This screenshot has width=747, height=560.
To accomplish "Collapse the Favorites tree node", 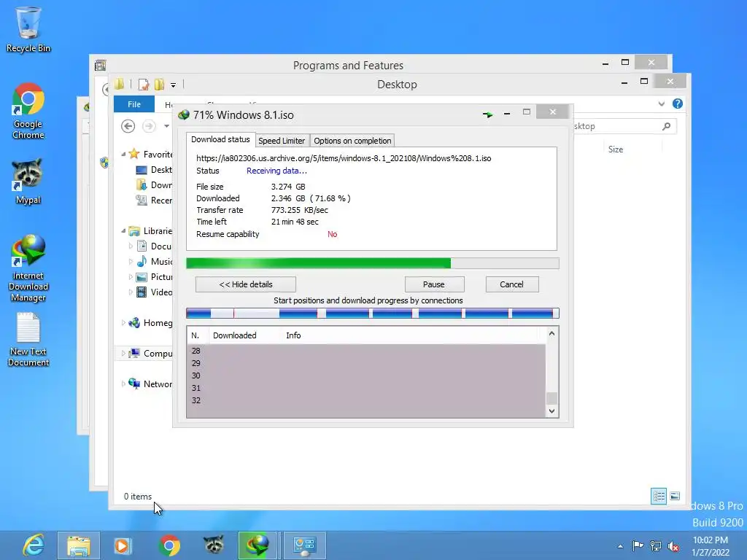I will (x=123, y=155).
